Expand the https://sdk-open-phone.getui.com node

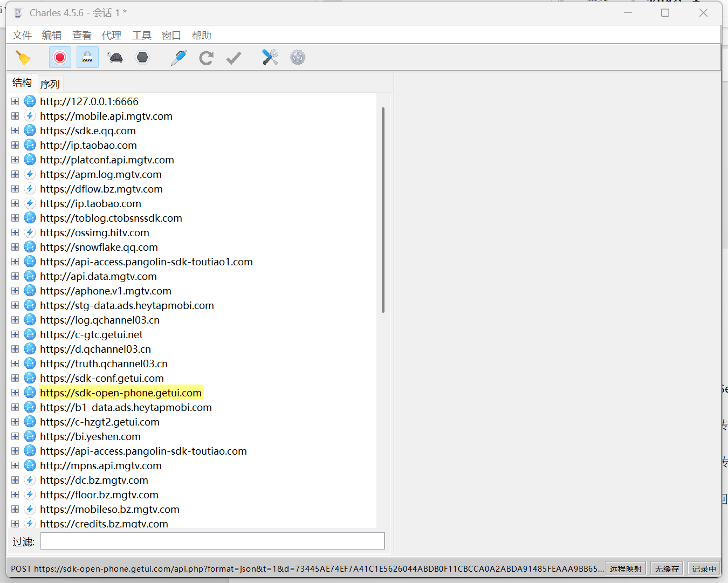tap(15, 393)
